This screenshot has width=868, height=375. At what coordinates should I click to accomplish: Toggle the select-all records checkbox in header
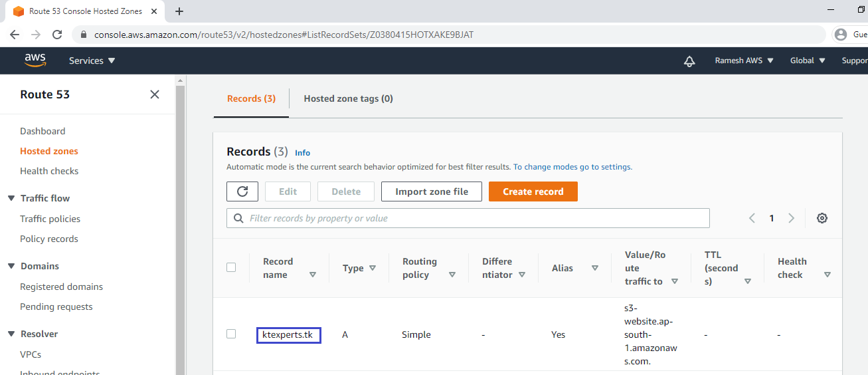click(231, 267)
